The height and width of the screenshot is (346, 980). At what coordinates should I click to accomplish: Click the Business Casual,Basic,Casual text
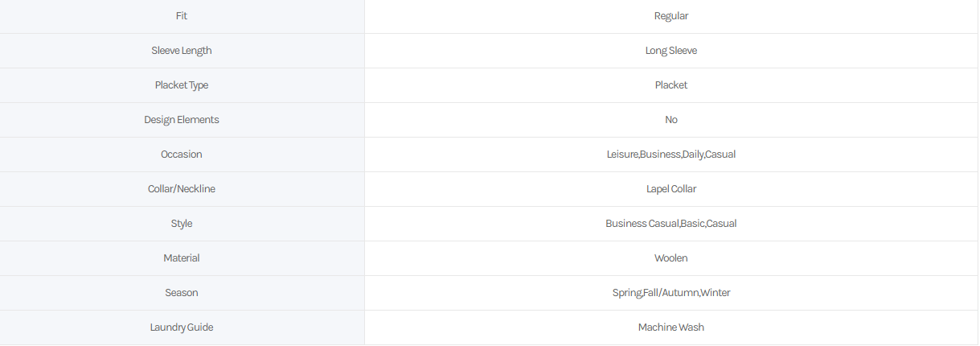coord(671,224)
